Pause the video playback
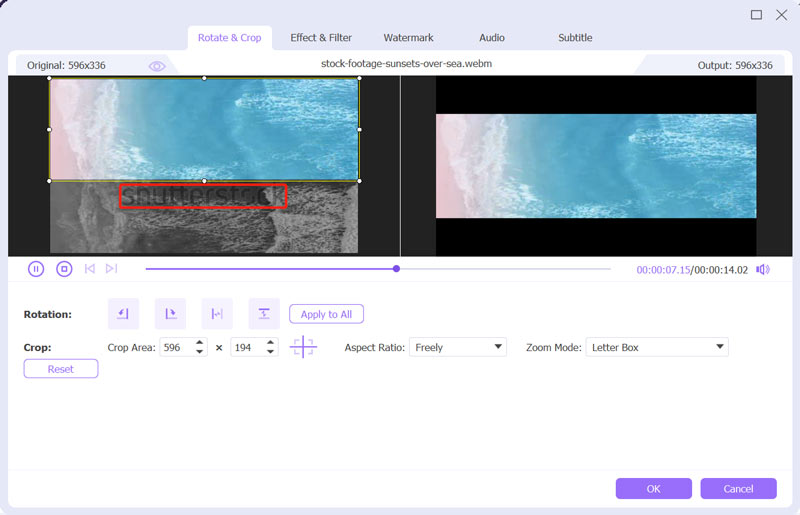Screen dimensions: 800x515 36,269
